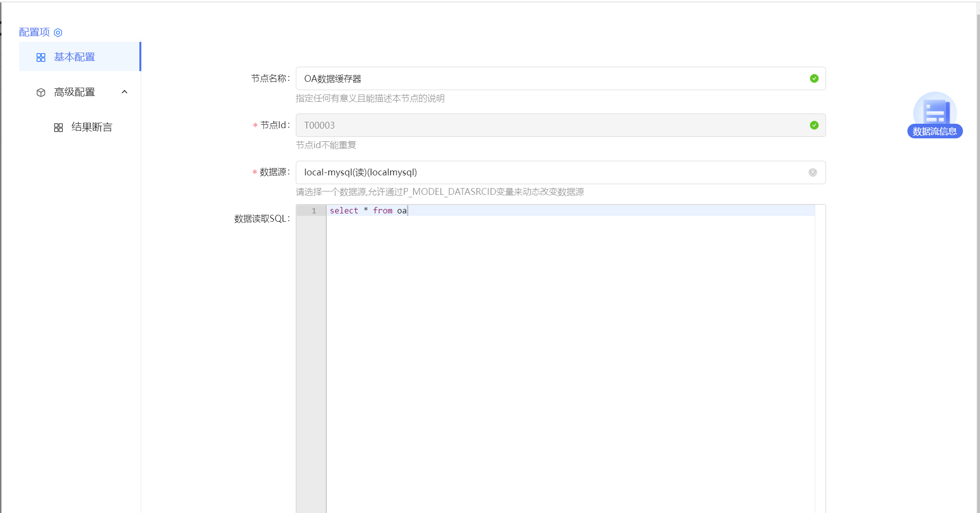Click the green check on 节点Id field
The width and height of the screenshot is (980, 513).
click(x=813, y=125)
